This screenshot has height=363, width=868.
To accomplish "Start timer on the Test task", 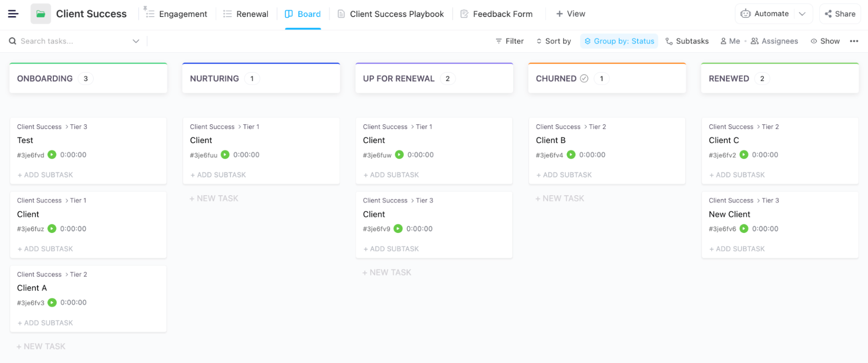I will click(x=52, y=155).
